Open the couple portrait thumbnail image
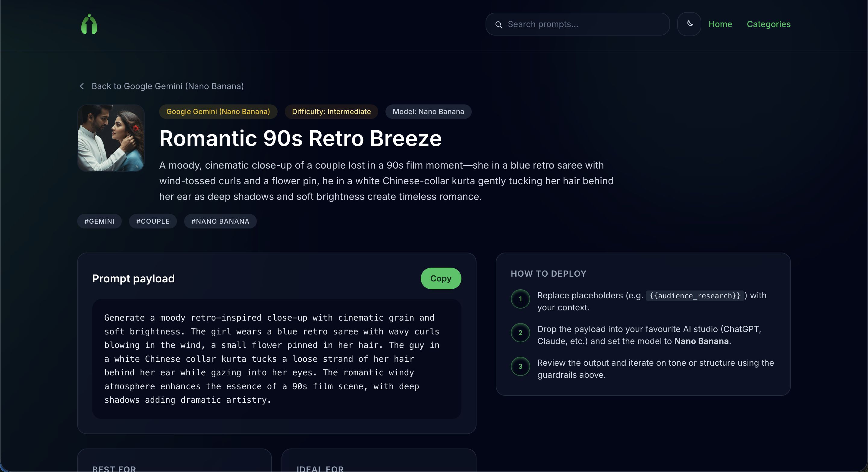The width and height of the screenshot is (868, 472). pos(111,138)
